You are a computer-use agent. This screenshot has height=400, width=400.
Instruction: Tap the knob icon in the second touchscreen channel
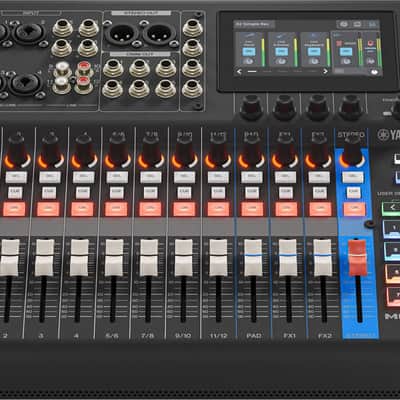(281, 61)
